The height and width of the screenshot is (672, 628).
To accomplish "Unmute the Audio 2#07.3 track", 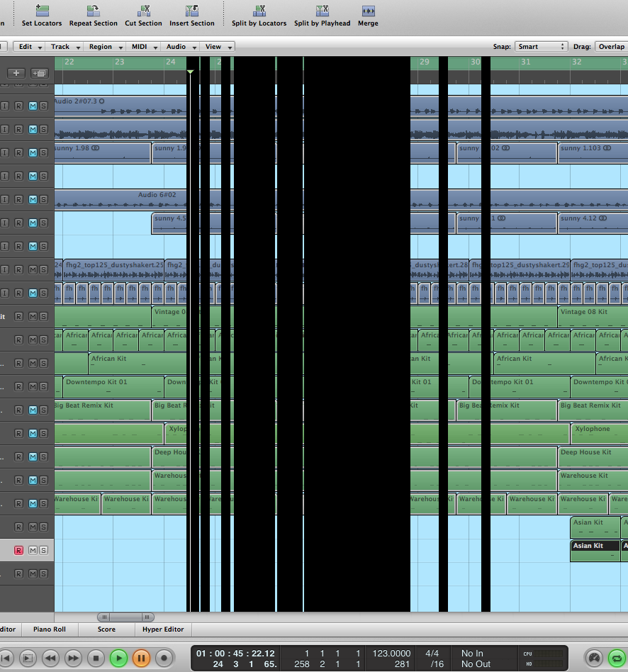I will pos(33,106).
